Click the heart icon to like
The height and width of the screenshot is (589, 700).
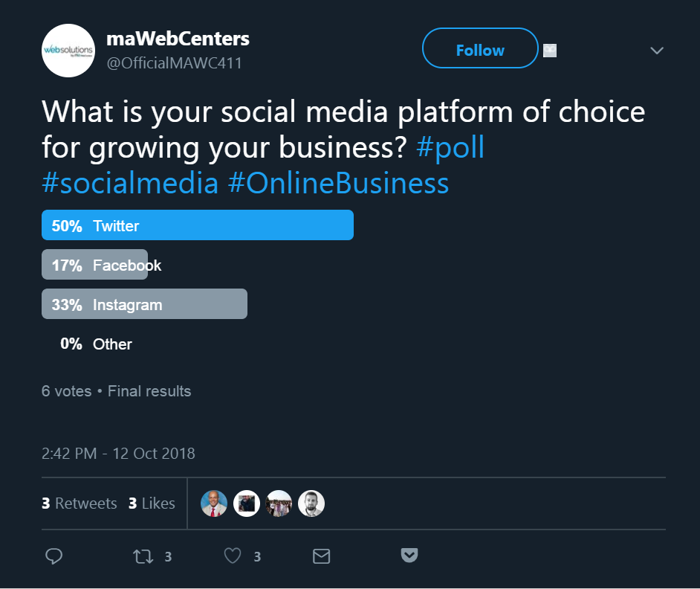(233, 555)
